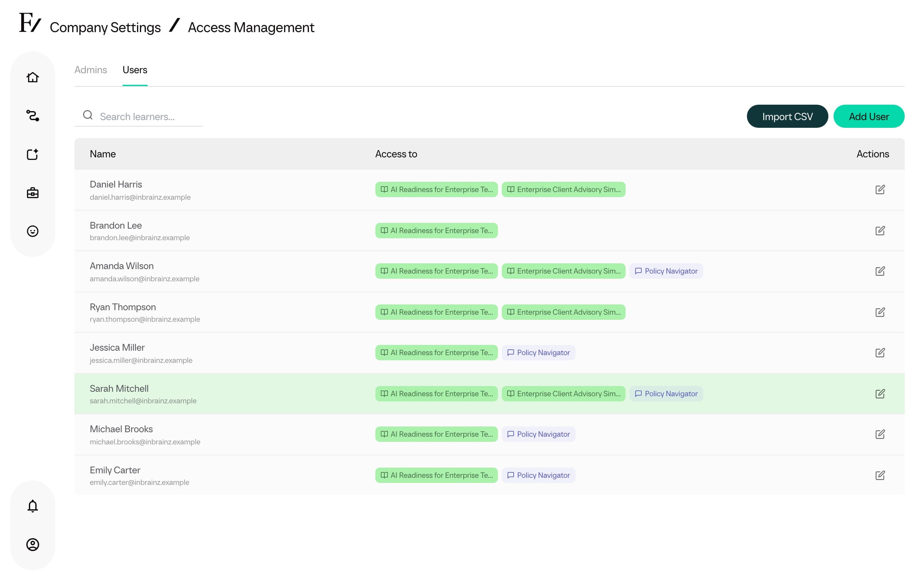The width and height of the screenshot is (924, 578).
Task: Click Daniel Harris's AI Readiness tag
Action: (436, 189)
